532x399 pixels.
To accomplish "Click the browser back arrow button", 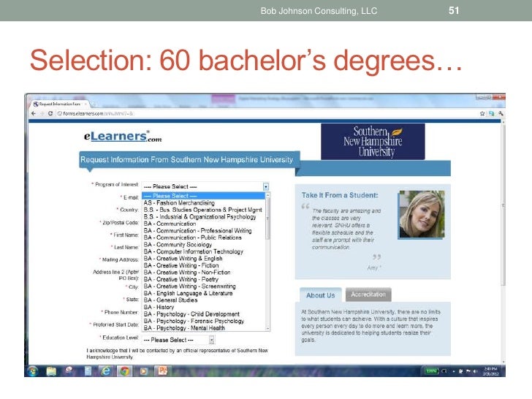I will [x=34, y=113].
